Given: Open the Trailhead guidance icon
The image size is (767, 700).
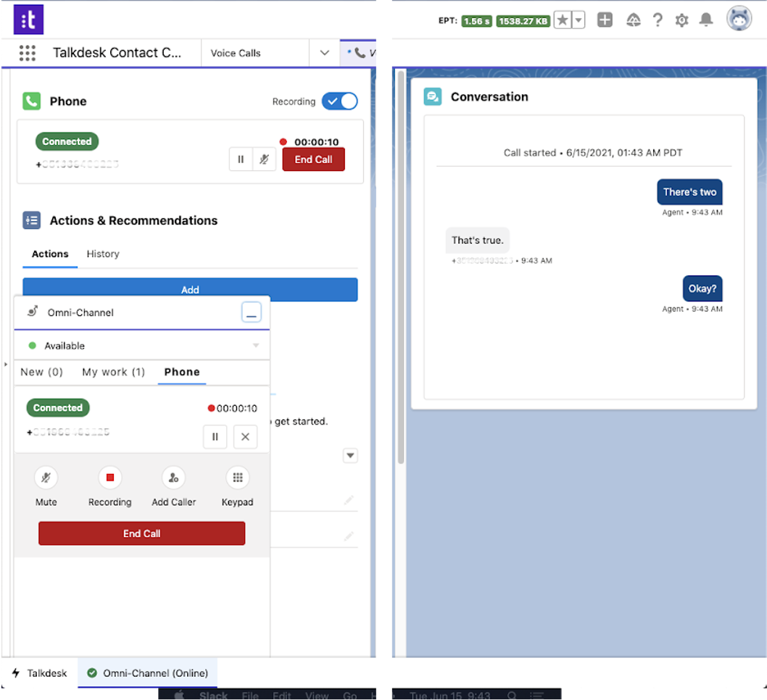Looking at the screenshot, I should tap(634, 20).
